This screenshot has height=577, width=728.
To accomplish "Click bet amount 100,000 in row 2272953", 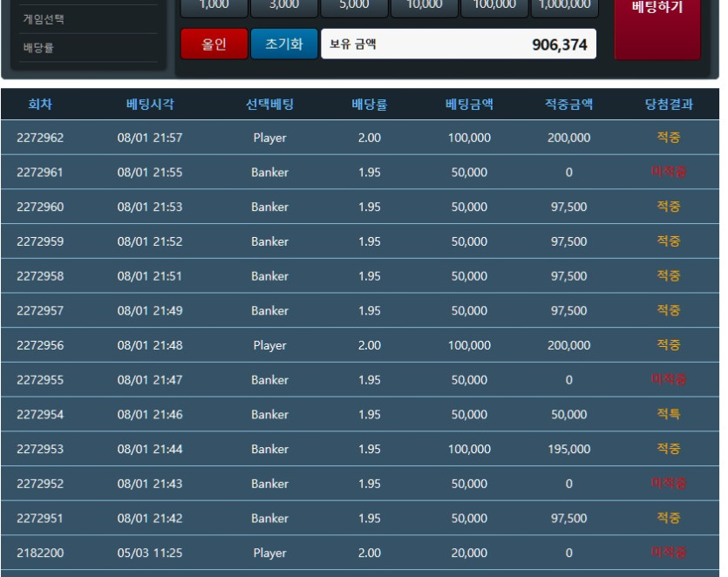I will (x=469, y=449).
